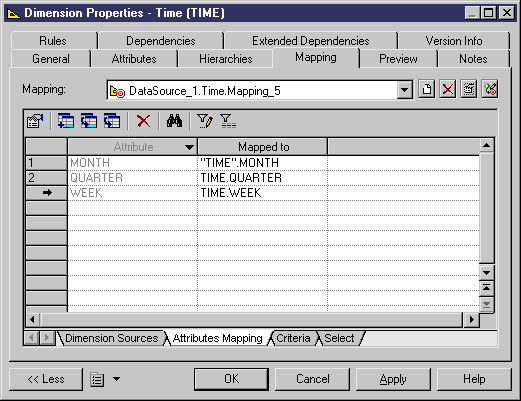
Task: Open mapping properties next to the delete icon
Action: [468, 89]
